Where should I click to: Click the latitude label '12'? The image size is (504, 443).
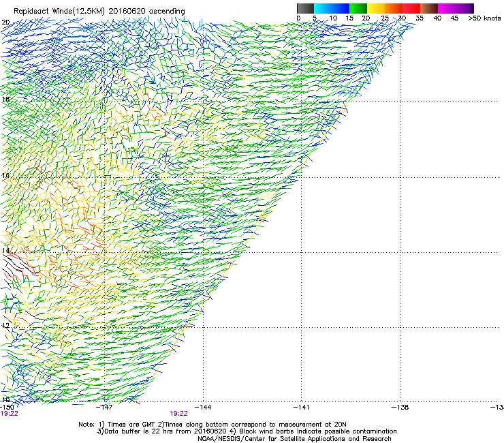tap(5, 325)
